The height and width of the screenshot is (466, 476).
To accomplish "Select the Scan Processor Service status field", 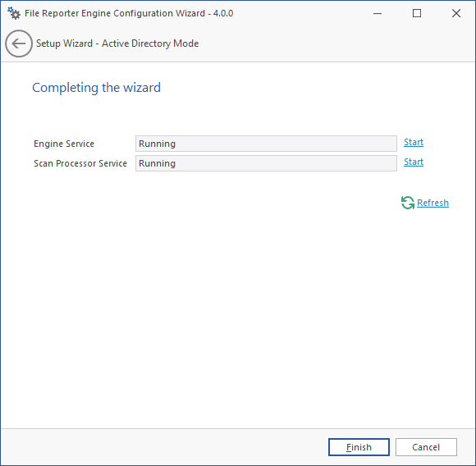I will tap(266, 163).
